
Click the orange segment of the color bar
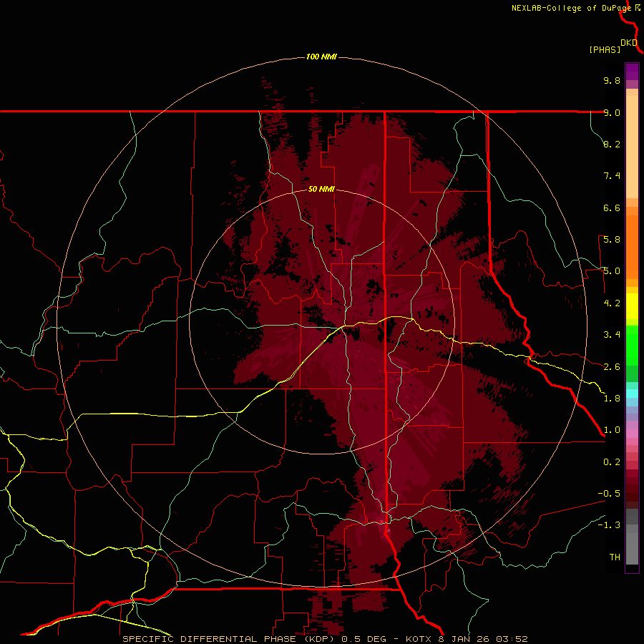coord(632,248)
